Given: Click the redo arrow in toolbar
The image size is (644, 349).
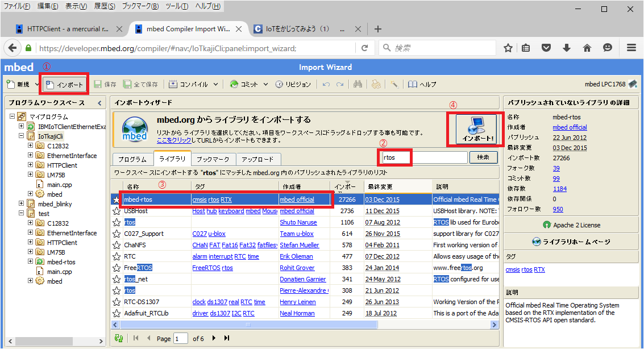Looking at the screenshot, I should point(340,85).
